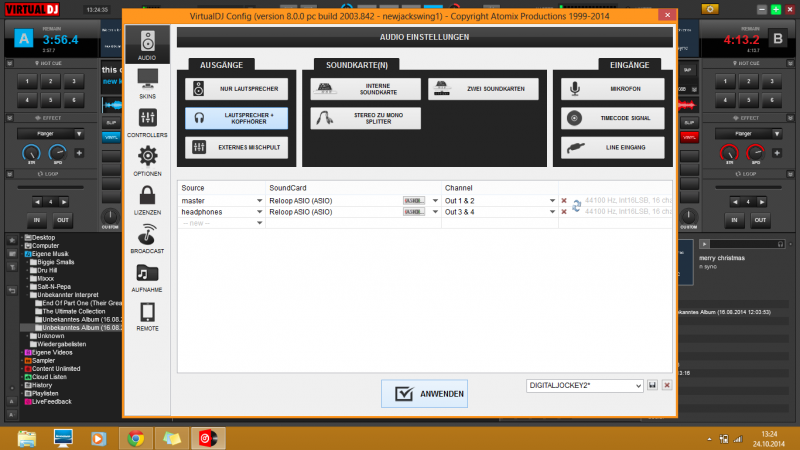Viewport: 800px width, 450px height.
Task: Open master row soundcard dropdown
Action: 435,201
